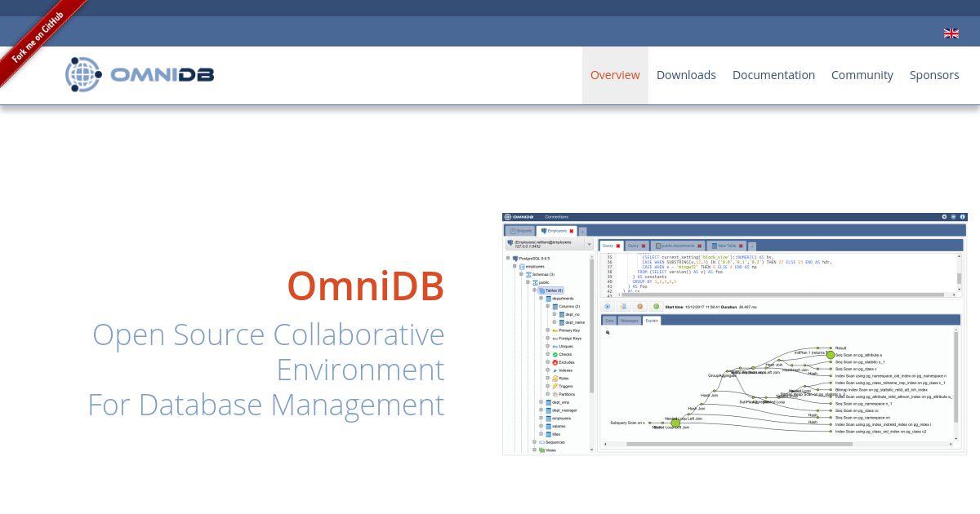
Task: Click the "For Database Management" text line
Action: (266, 405)
